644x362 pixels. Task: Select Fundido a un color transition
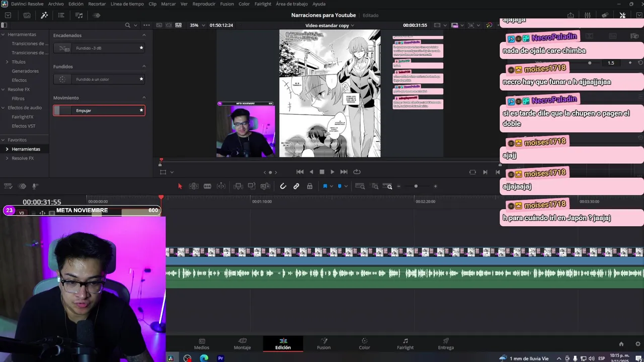pos(99,79)
